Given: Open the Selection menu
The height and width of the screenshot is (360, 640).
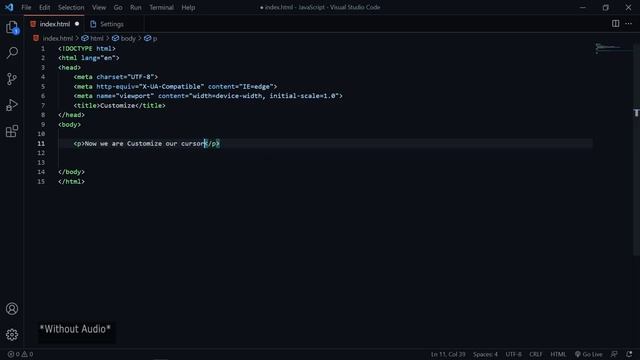Looking at the screenshot, I should [71, 7].
